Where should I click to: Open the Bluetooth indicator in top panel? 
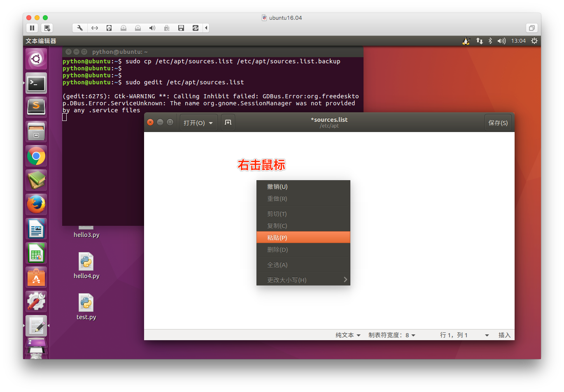point(490,41)
